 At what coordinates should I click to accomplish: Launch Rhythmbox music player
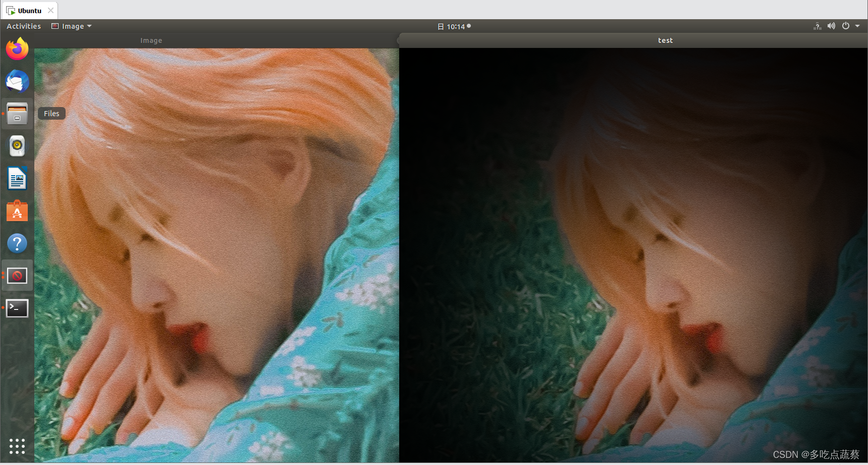17,146
